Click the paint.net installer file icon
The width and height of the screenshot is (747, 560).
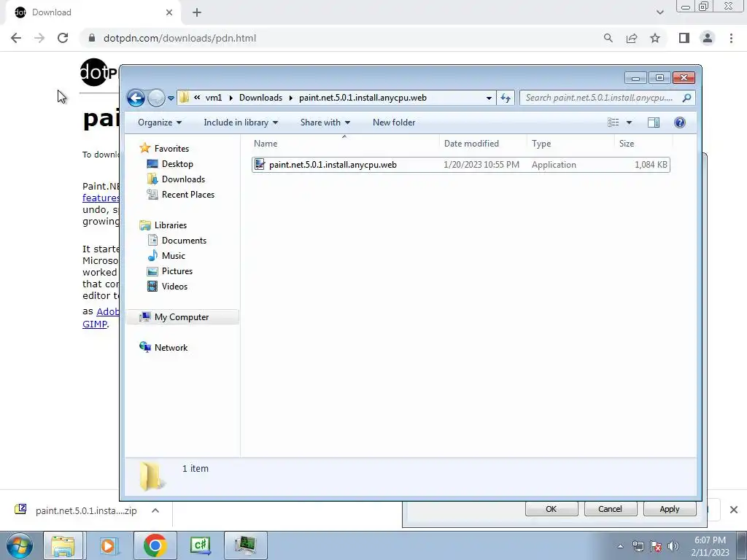(x=260, y=164)
